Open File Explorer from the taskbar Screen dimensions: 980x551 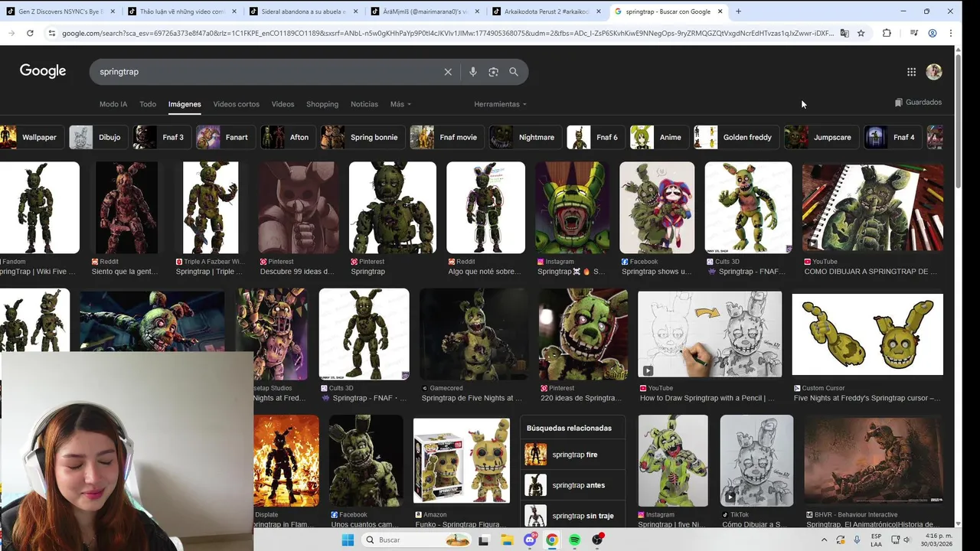click(506, 540)
